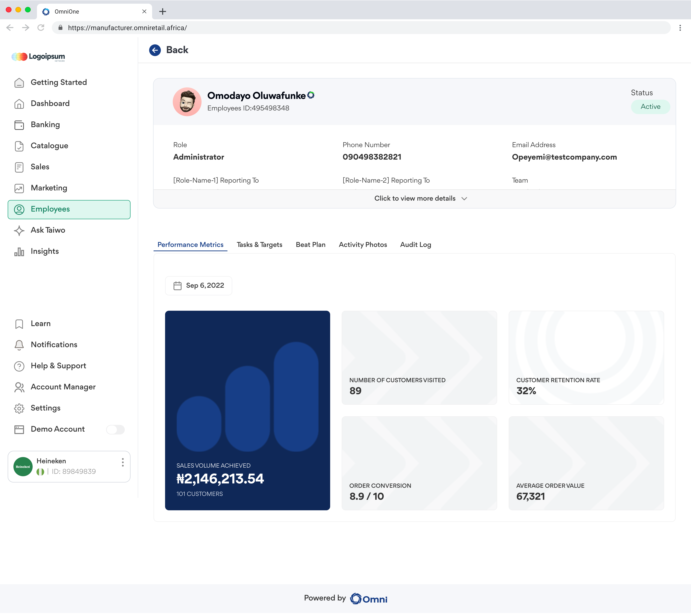Expand Click to view more details
The width and height of the screenshot is (691, 616).
click(x=414, y=198)
